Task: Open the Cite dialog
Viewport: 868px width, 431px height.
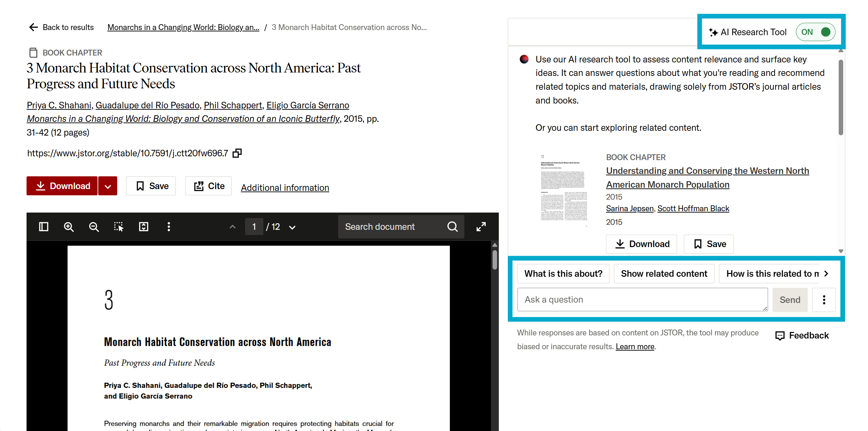Action: 208,186
